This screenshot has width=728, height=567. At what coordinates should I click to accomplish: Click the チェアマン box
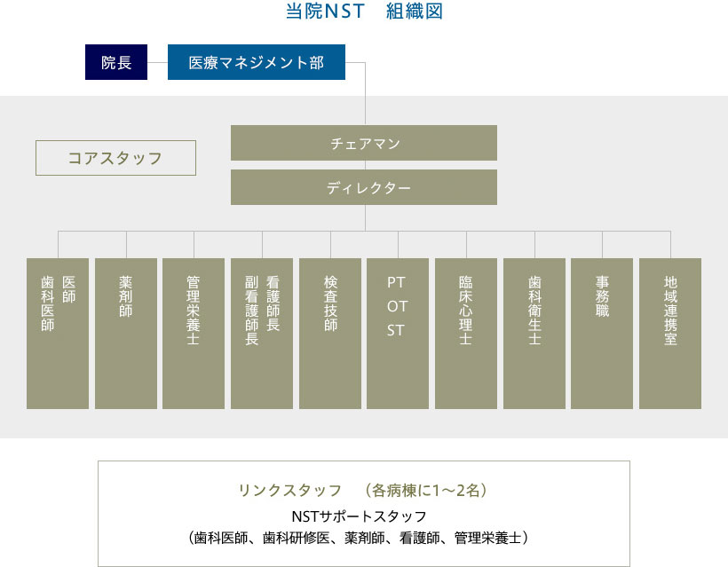tap(364, 143)
